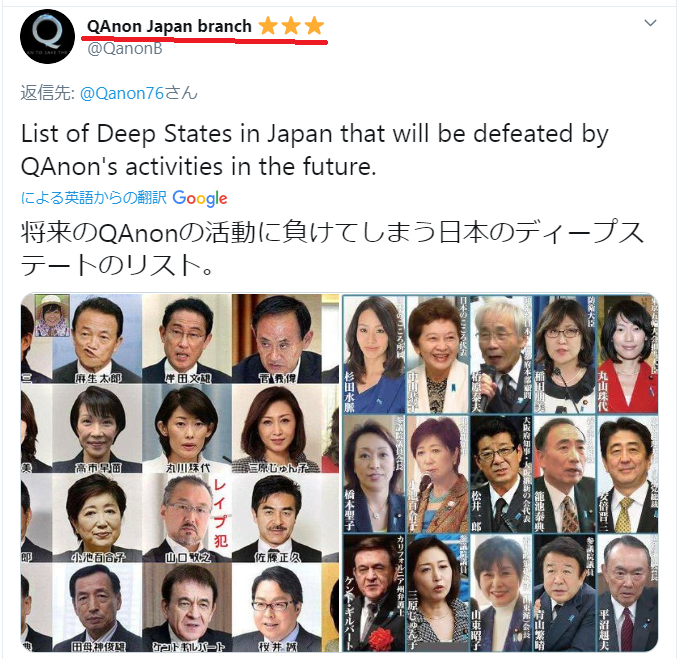Select the Japanese translated tweet text

pyautogui.click(x=332, y=249)
